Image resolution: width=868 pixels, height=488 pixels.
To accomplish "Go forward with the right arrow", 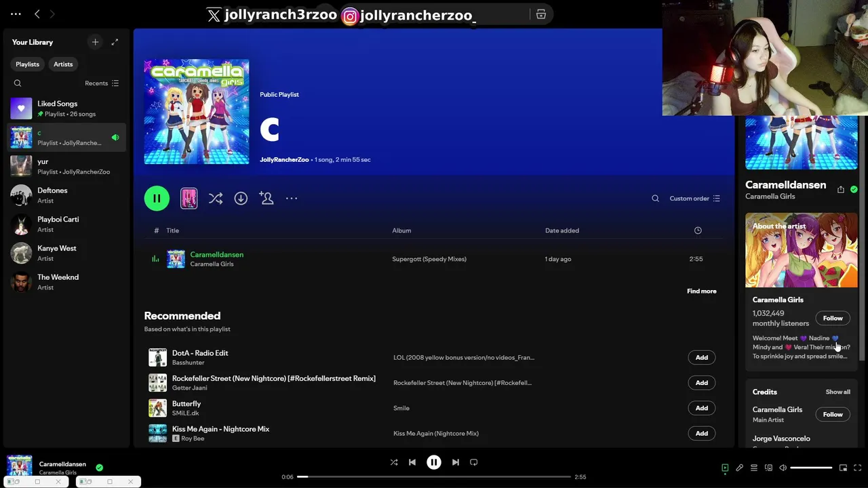I will pyautogui.click(x=52, y=14).
